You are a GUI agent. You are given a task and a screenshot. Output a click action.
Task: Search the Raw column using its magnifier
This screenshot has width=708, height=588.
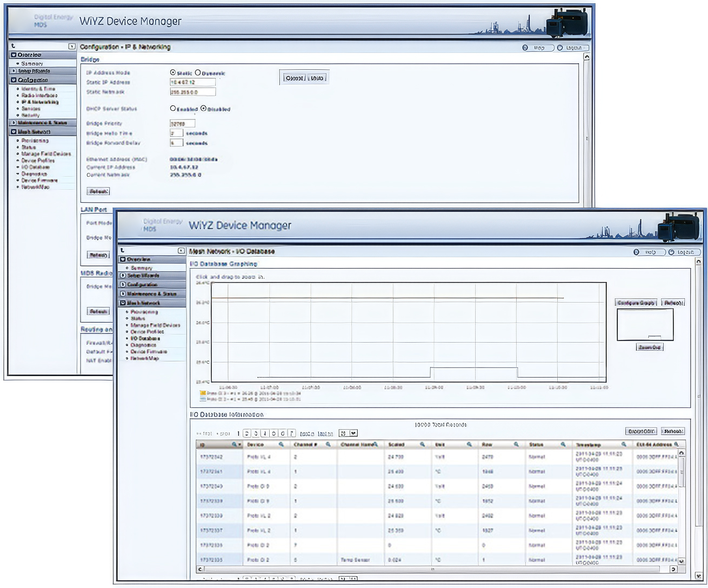516,444
